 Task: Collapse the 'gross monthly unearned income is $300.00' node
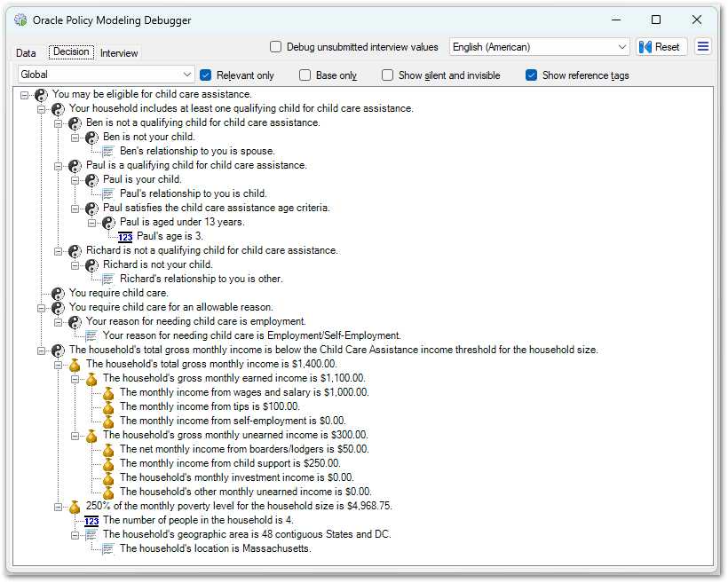click(75, 437)
